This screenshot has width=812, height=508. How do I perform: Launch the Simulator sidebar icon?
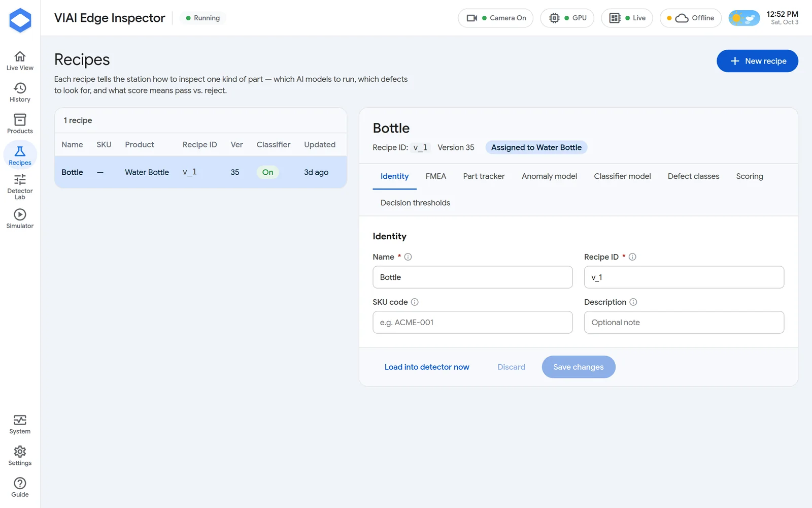[20, 219]
